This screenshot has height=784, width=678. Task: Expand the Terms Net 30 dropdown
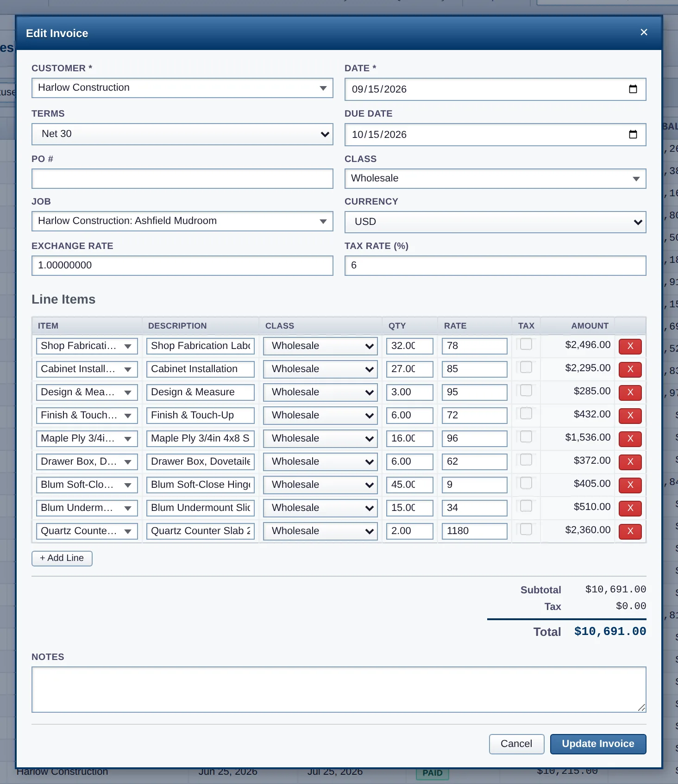[182, 134]
